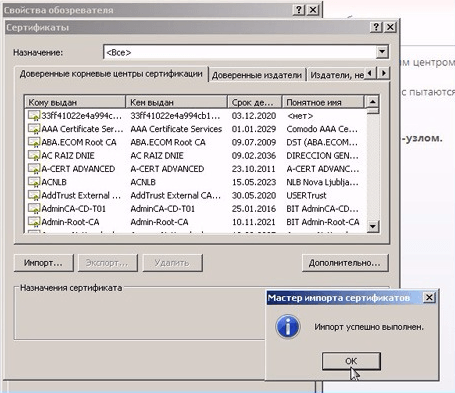This screenshot has height=393, width=455.
Task: Close the Сертификаты window
Action: click(x=390, y=27)
